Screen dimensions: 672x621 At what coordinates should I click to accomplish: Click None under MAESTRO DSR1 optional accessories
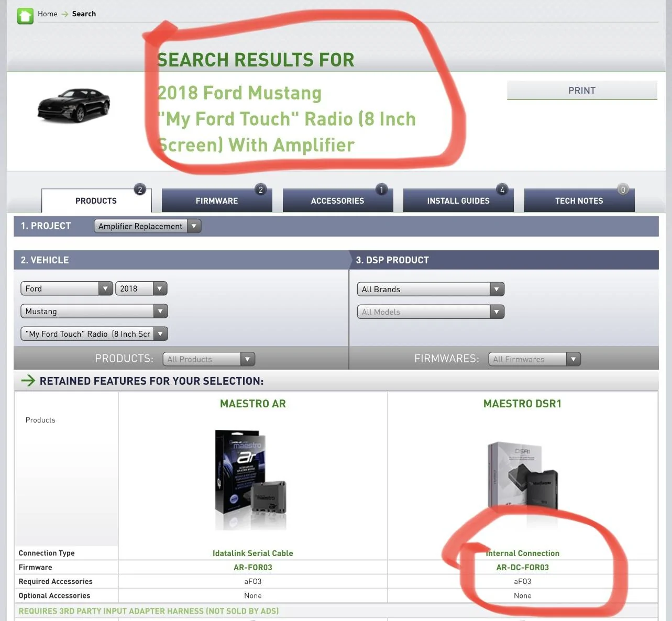pos(522,595)
